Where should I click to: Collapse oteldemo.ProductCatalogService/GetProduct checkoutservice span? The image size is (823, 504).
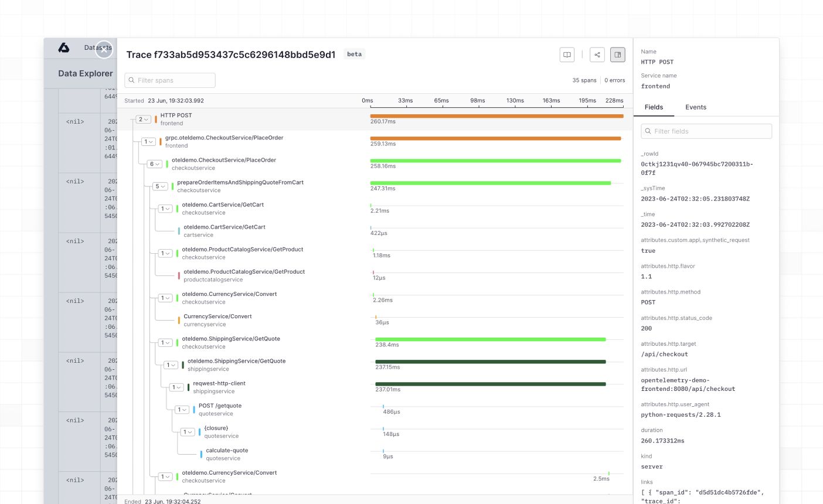[x=165, y=253]
